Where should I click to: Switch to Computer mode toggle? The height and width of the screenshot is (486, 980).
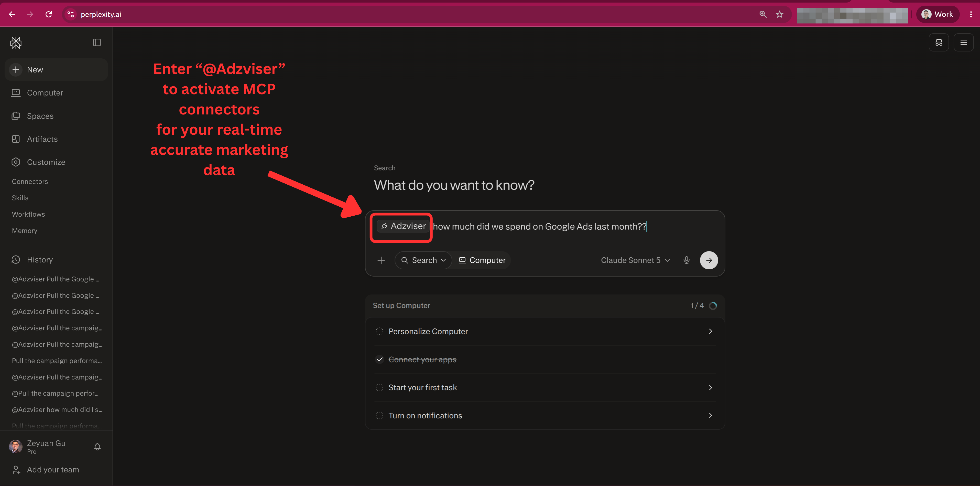point(482,260)
